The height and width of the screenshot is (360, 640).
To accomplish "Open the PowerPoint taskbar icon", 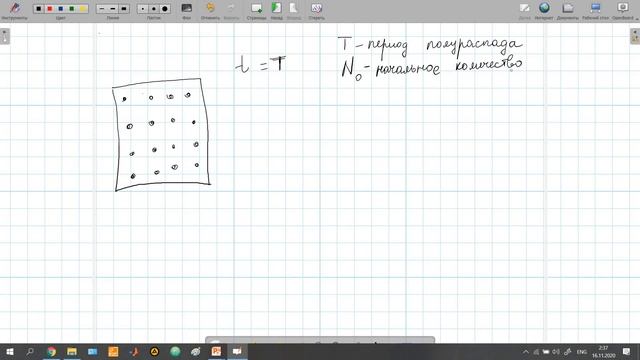I will click(x=216, y=351).
